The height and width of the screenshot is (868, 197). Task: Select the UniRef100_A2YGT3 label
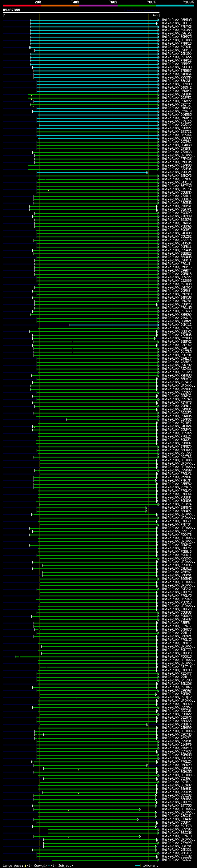(177, 836)
